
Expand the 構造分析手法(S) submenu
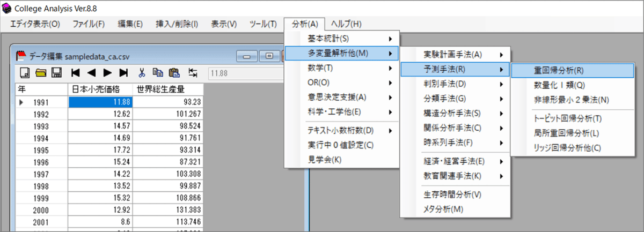(455, 113)
